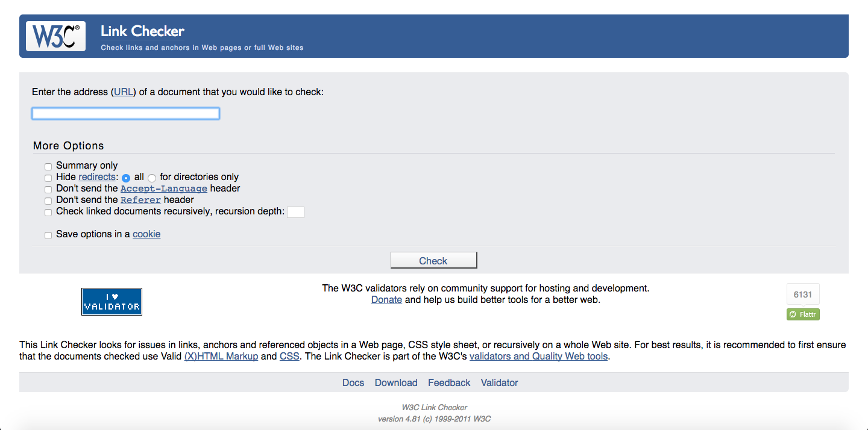Click the Link Checker title heading
This screenshot has width=868, height=430.
pyautogui.click(x=142, y=31)
